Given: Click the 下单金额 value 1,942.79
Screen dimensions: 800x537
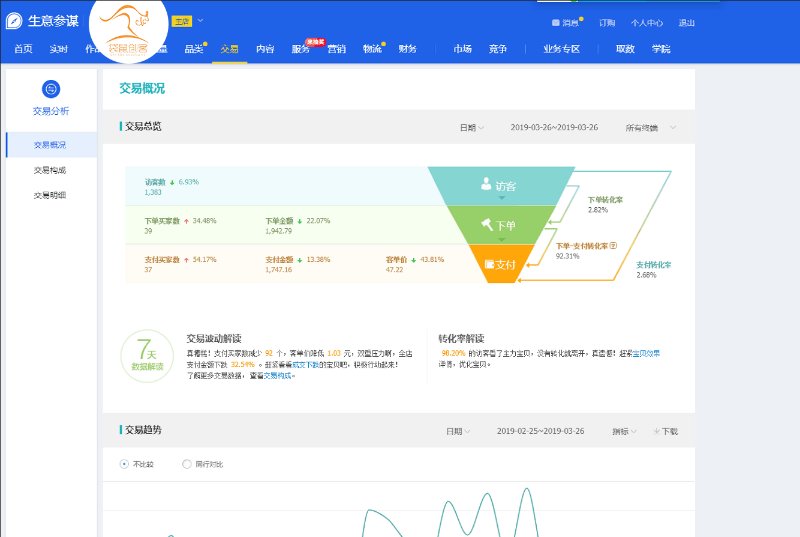Looking at the screenshot, I should click(279, 231).
